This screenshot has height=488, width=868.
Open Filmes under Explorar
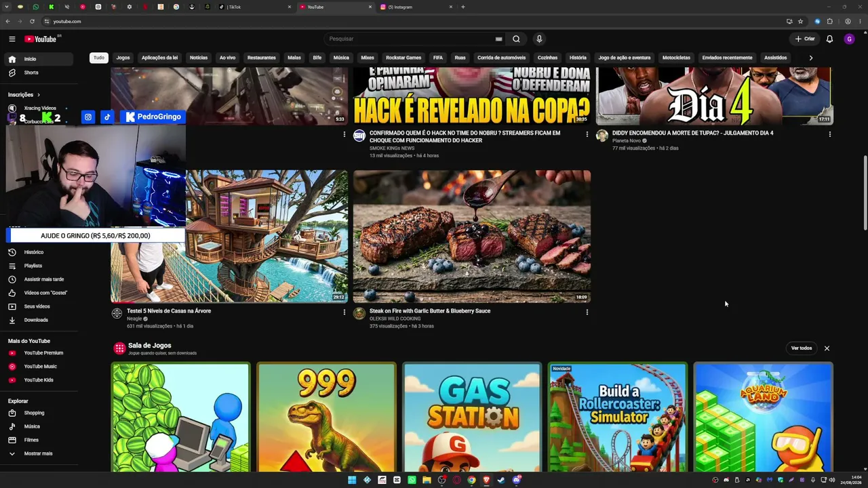(37, 440)
